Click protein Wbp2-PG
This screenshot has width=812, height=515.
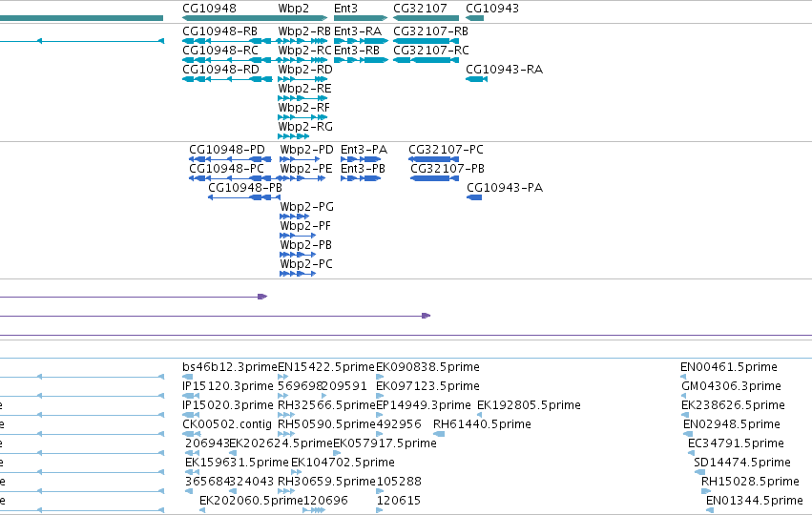[x=306, y=207]
